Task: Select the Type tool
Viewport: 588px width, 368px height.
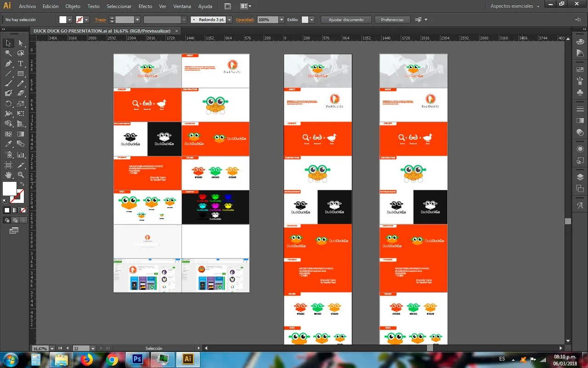Action: pos(21,63)
